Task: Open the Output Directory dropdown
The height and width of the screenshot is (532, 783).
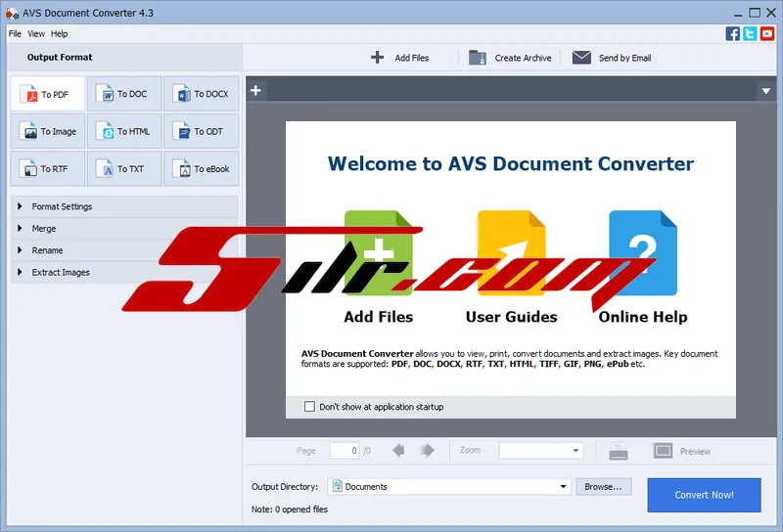Action: coord(564,487)
